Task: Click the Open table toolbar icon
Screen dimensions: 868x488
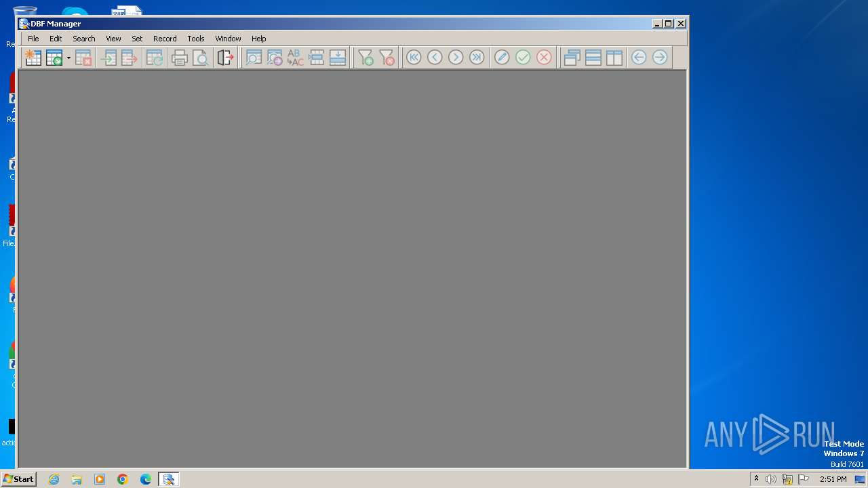Action: coord(54,58)
